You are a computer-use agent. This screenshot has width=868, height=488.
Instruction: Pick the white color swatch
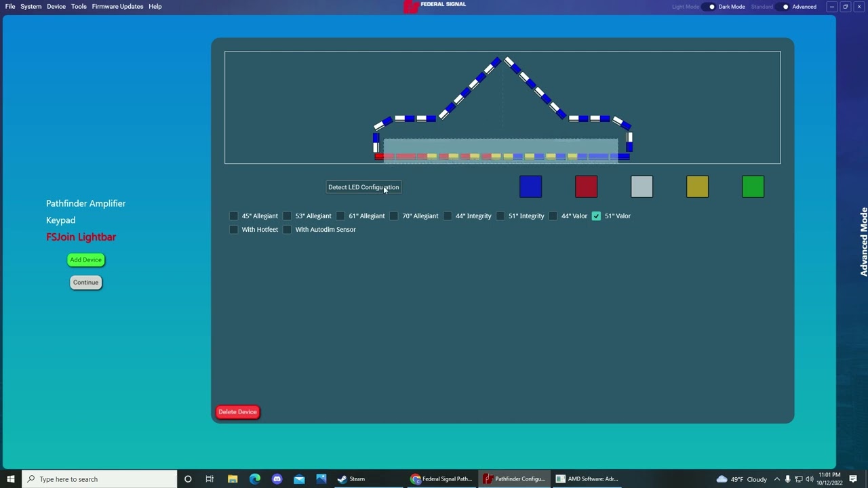642,186
